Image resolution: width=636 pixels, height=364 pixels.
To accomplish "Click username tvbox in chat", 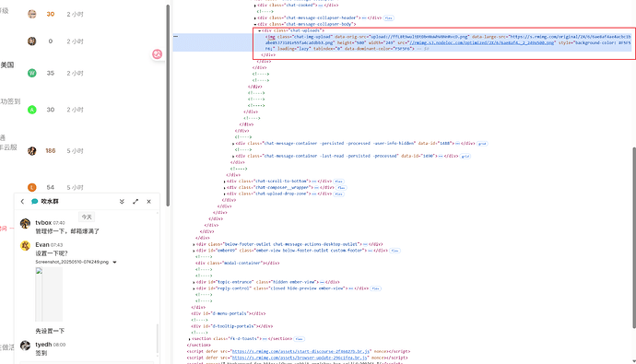I will coord(43,222).
